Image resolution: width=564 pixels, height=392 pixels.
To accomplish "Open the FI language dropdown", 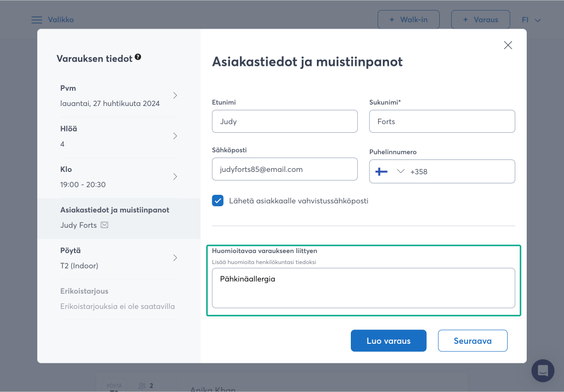I will [531, 20].
